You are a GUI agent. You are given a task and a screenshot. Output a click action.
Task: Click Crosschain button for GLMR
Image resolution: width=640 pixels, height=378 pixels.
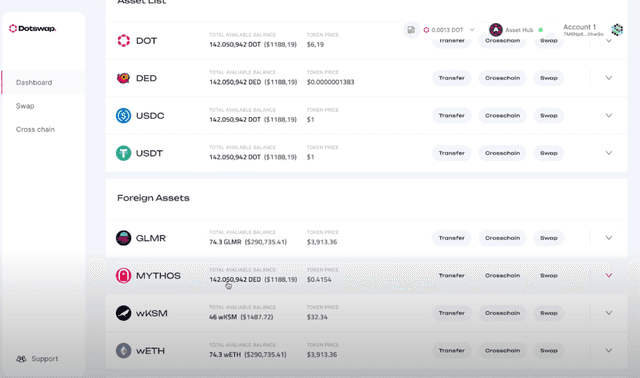click(x=502, y=238)
